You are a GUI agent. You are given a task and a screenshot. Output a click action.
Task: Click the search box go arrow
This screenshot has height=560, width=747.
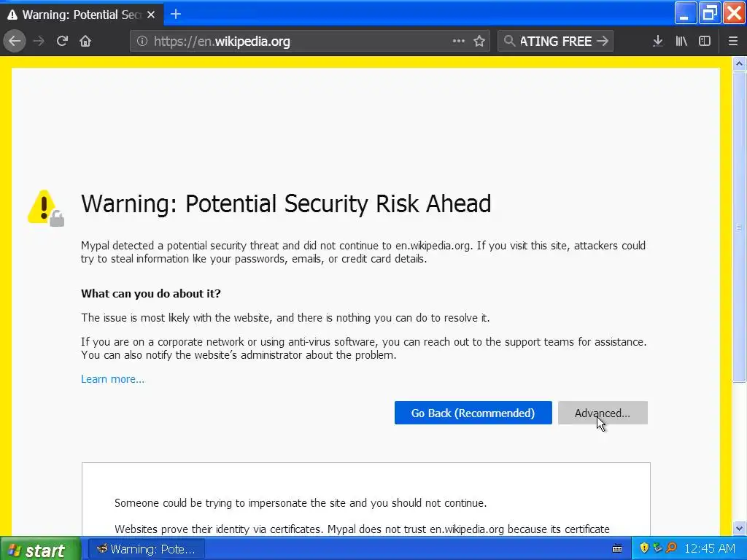pyautogui.click(x=602, y=41)
